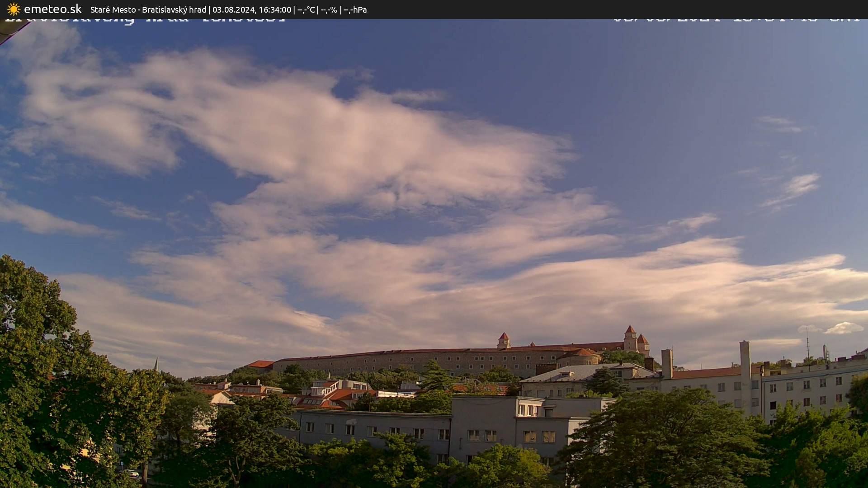Select the location label Staré Mesto - Bratislavský hrad
Screen dimensions: 868x488
tap(149, 9)
